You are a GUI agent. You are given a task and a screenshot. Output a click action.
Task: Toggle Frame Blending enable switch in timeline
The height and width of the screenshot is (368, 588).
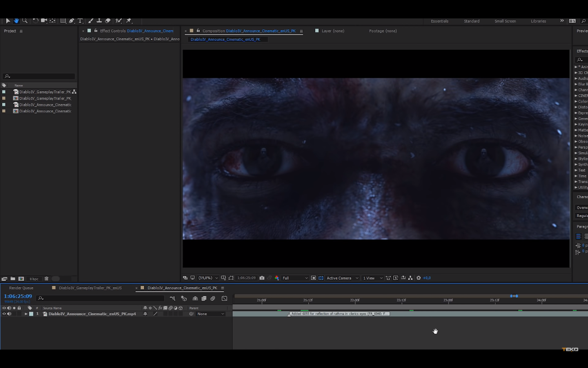point(204,298)
